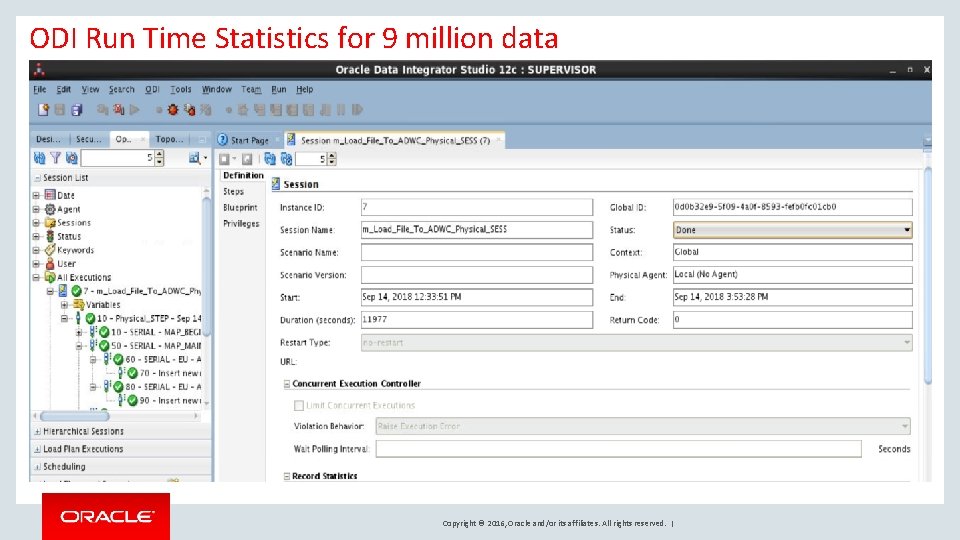Expand the Keywords tree node
This screenshot has width=960, height=540.
click(x=36, y=250)
